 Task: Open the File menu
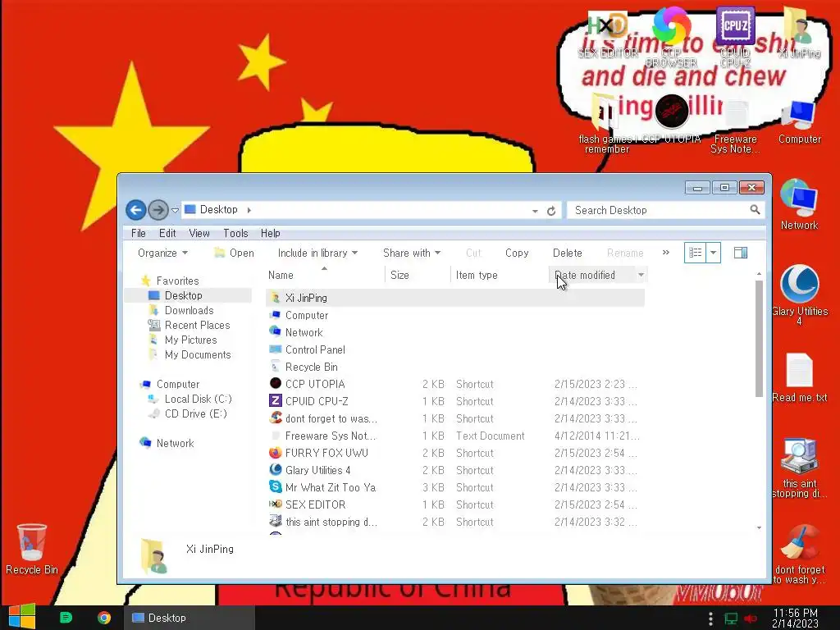tap(138, 233)
